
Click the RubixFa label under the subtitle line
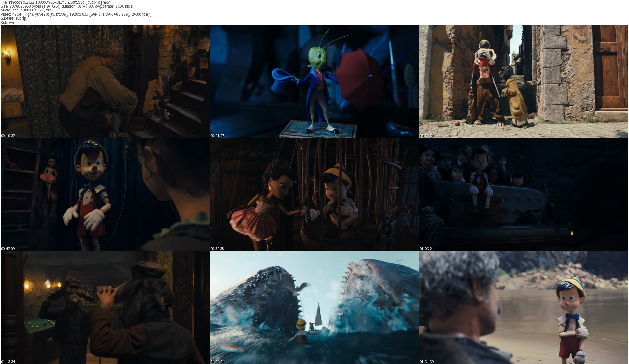coord(7,23)
